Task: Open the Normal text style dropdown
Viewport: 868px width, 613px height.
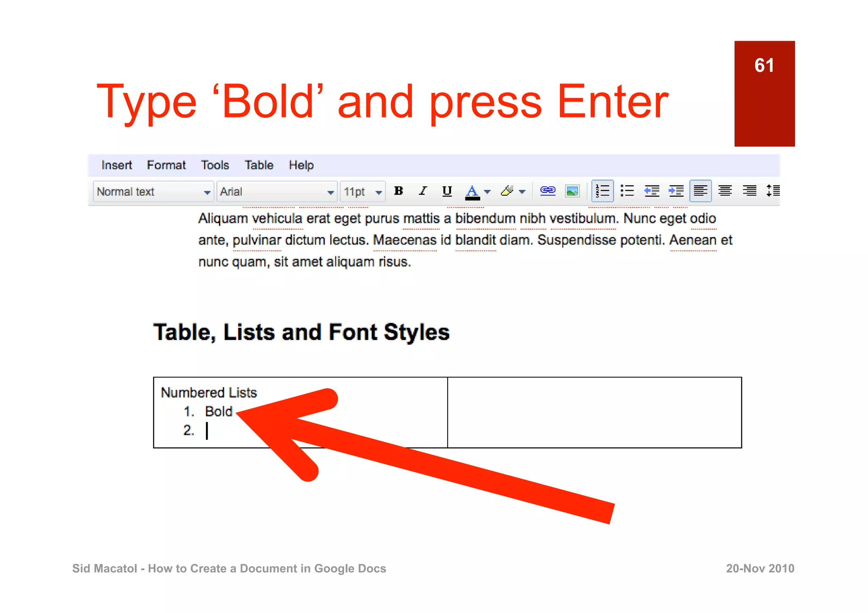Action: point(153,191)
